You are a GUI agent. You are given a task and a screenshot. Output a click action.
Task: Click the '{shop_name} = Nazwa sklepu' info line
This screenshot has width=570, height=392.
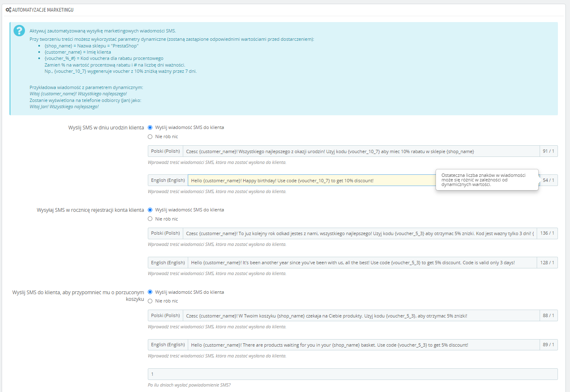92,46
